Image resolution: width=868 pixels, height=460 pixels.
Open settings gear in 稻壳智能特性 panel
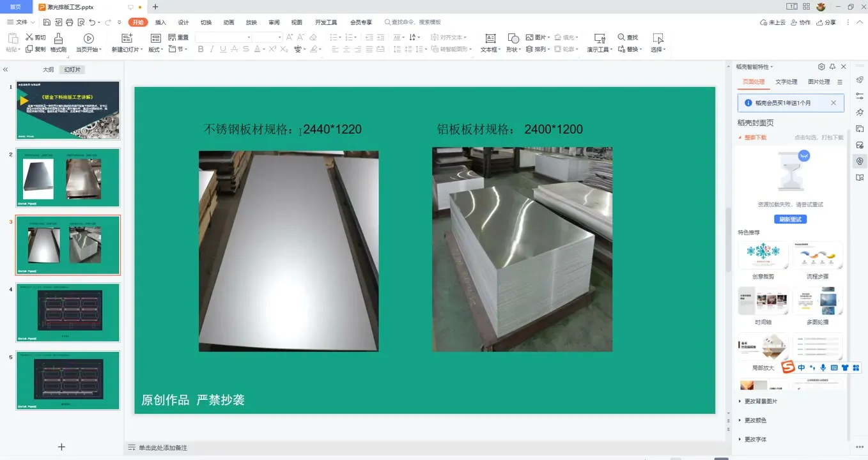coord(821,66)
